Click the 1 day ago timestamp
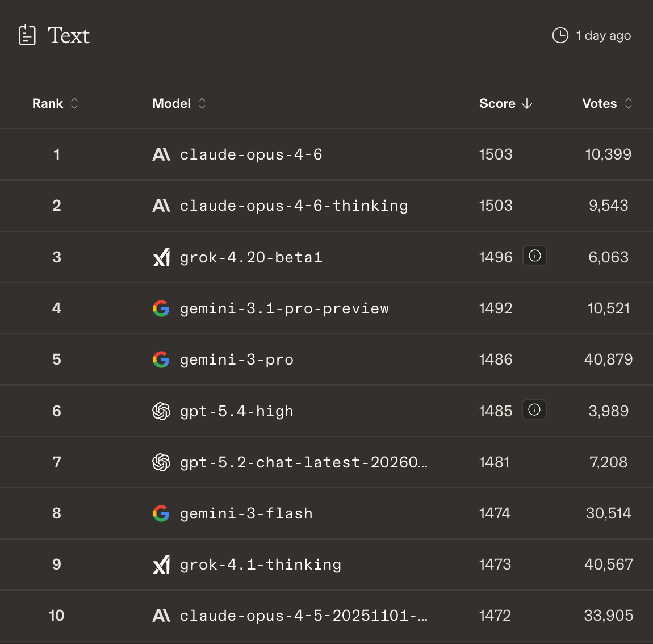The image size is (653, 644). (x=604, y=35)
